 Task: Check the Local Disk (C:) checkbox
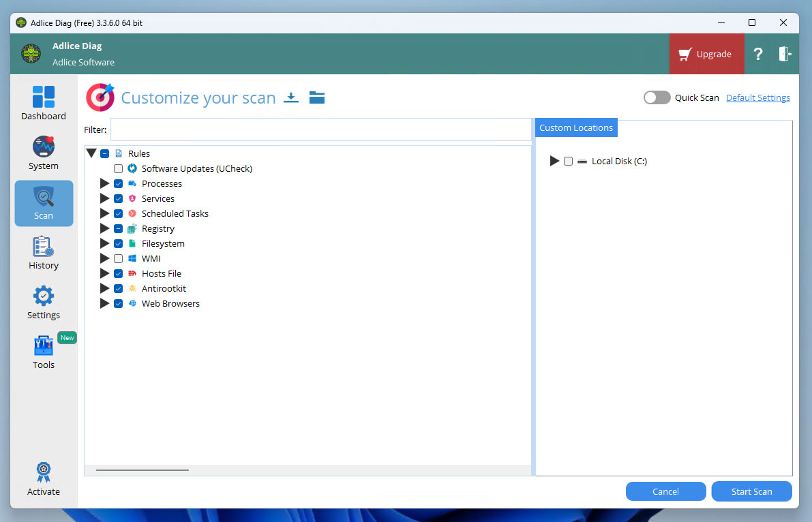tap(568, 162)
